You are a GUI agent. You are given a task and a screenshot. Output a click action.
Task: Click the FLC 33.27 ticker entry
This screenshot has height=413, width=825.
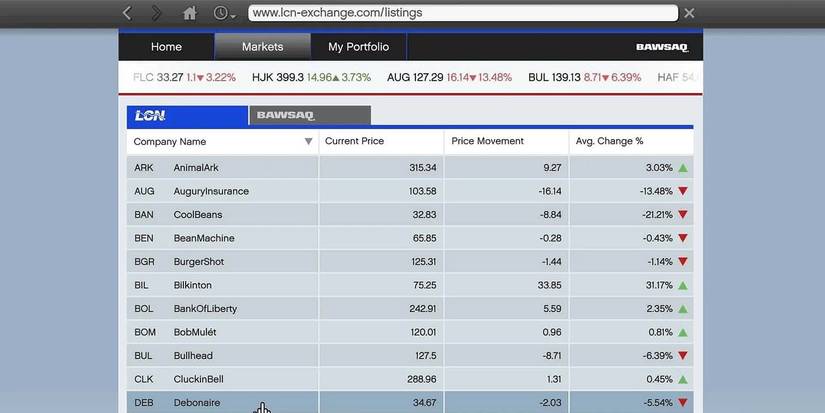(184, 77)
